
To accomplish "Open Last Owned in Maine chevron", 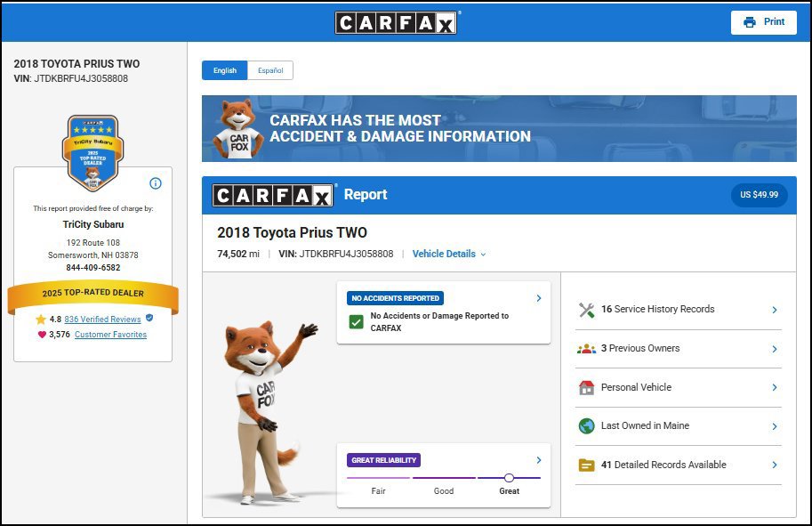I will click(x=774, y=426).
